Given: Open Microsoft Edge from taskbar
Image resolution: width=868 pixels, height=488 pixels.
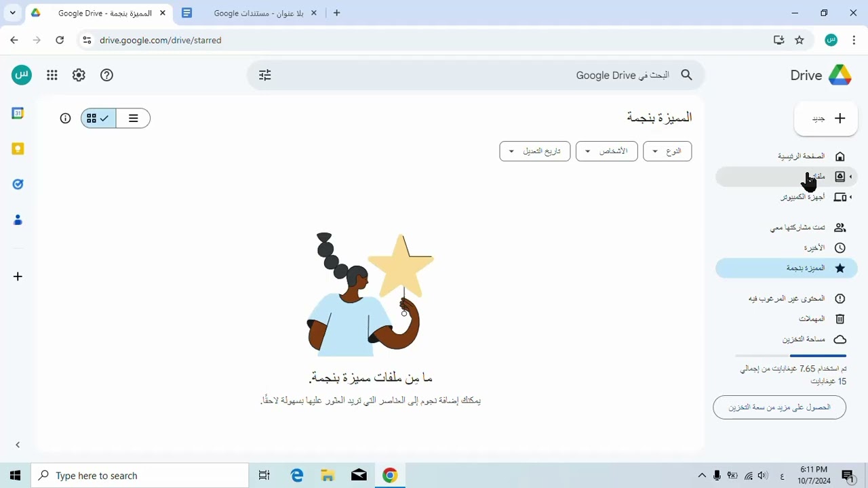Looking at the screenshot, I should click(x=297, y=476).
